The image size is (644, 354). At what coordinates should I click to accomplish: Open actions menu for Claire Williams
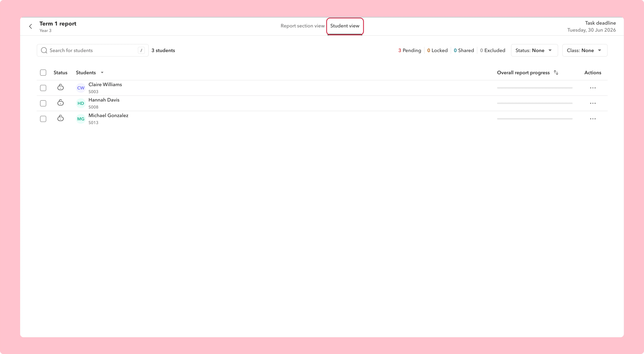[593, 88]
